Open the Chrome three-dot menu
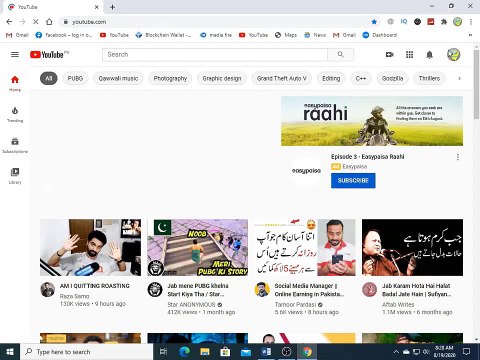 [471, 22]
